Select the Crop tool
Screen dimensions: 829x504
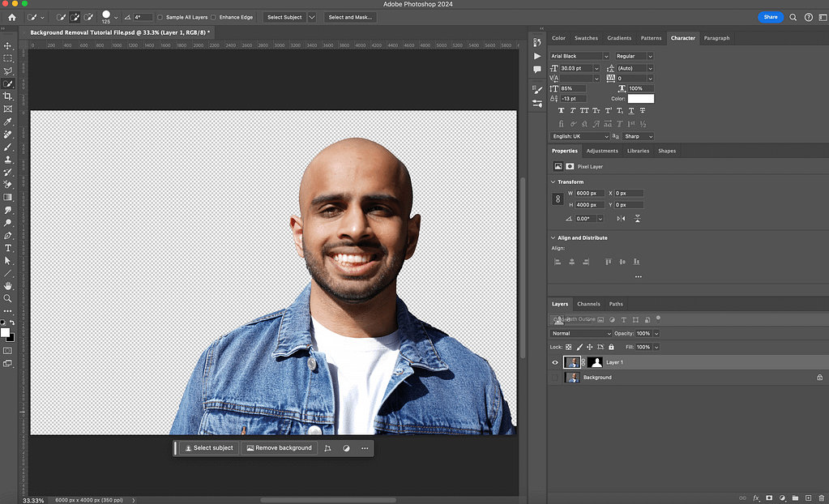tap(8, 96)
